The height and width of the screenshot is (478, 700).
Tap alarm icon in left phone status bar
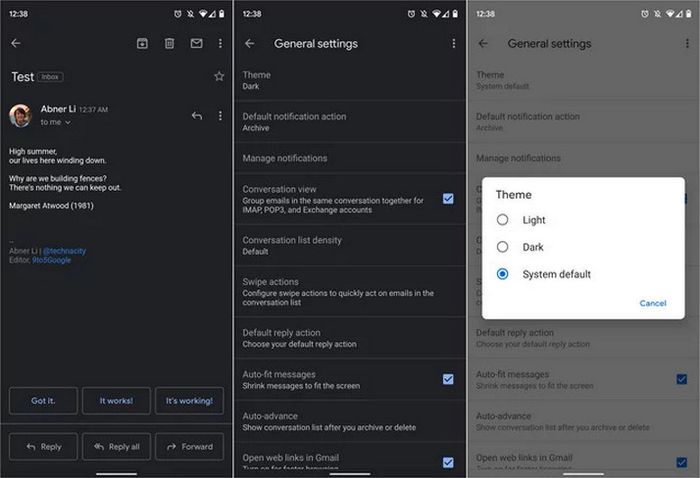pyautogui.click(x=178, y=14)
